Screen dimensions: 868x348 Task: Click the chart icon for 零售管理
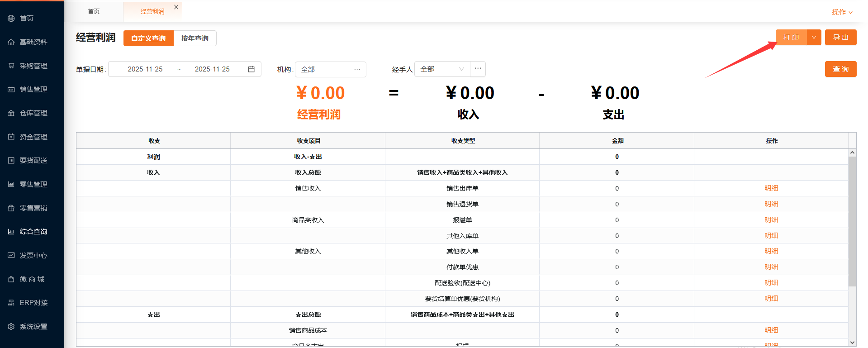[11, 184]
